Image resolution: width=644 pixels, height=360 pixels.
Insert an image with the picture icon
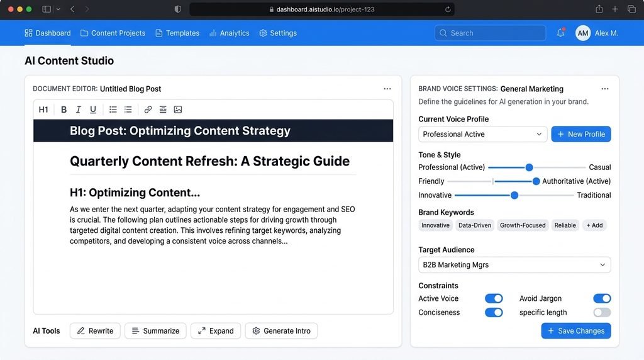tap(178, 110)
